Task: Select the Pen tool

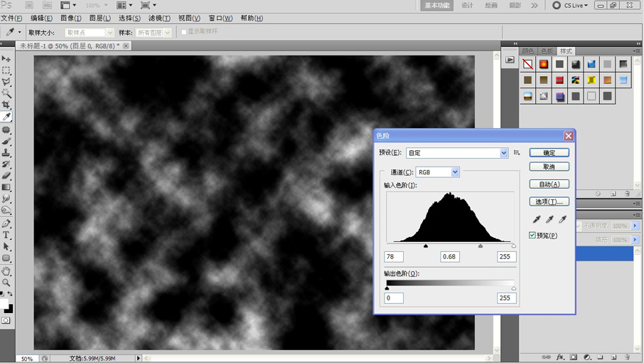Action: [x=6, y=223]
